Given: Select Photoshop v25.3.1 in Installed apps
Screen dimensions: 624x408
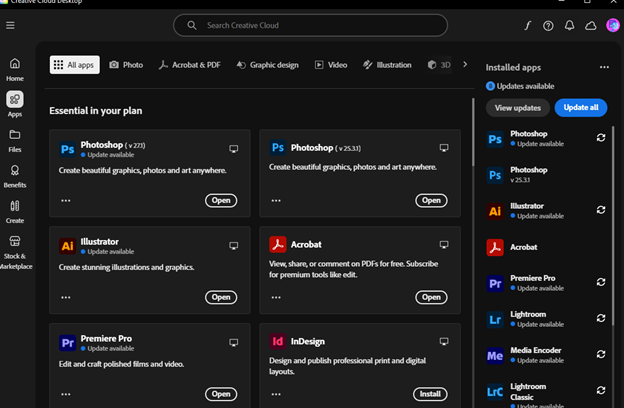Looking at the screenshot, I should tap(547, 174).
